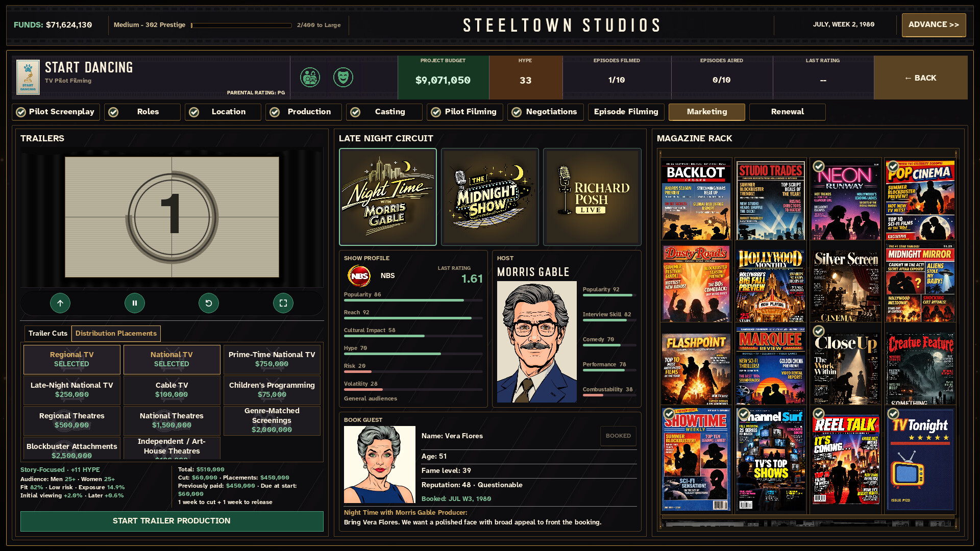Toggle Reel Talk magazine selection

pyautogui.click(x=846, y=459)
